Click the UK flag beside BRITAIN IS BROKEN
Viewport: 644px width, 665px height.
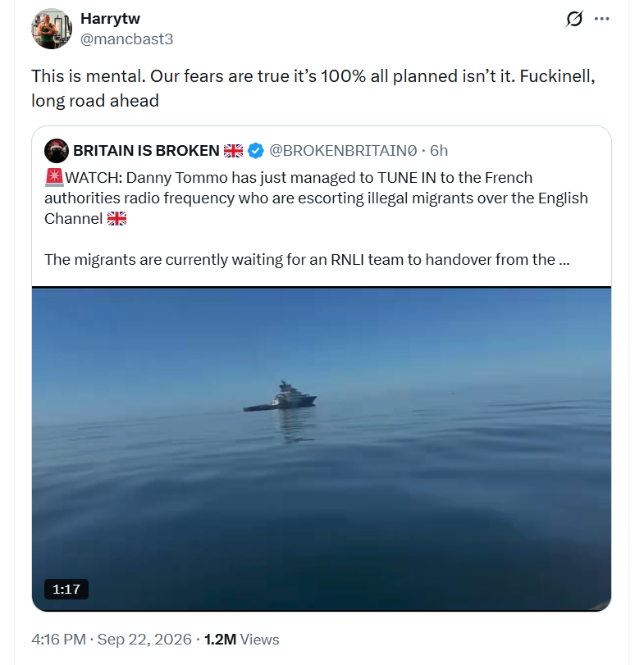[x=233, y=151]
